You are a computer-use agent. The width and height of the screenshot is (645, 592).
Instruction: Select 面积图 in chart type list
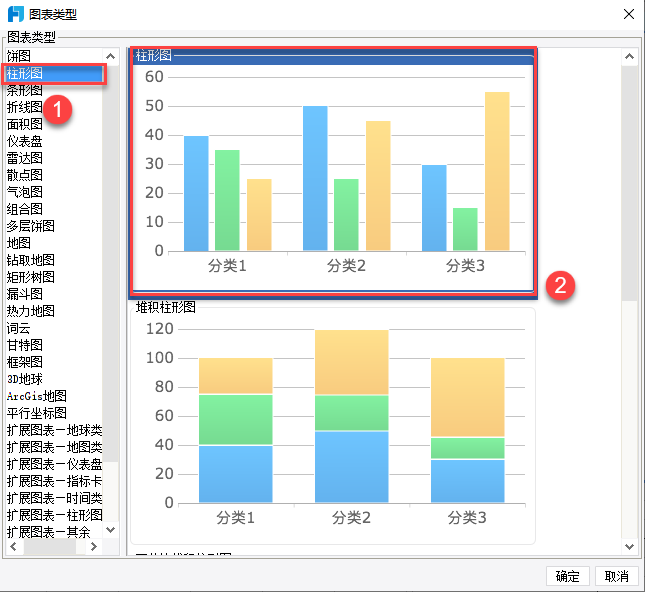[x=53, y=124]
